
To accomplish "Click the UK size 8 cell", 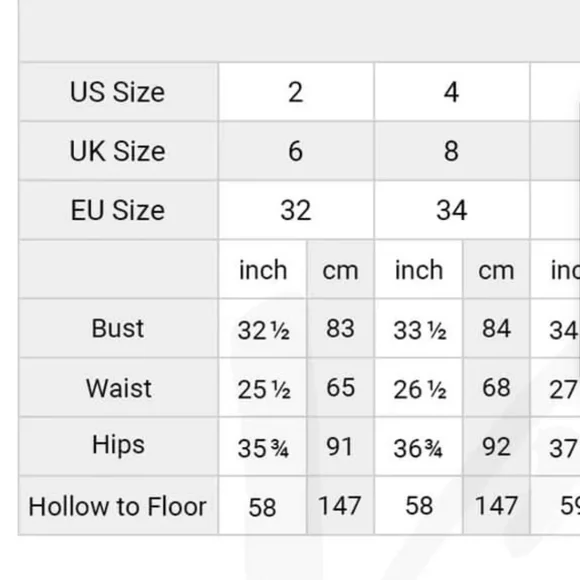I will click(x=452, y=151).
